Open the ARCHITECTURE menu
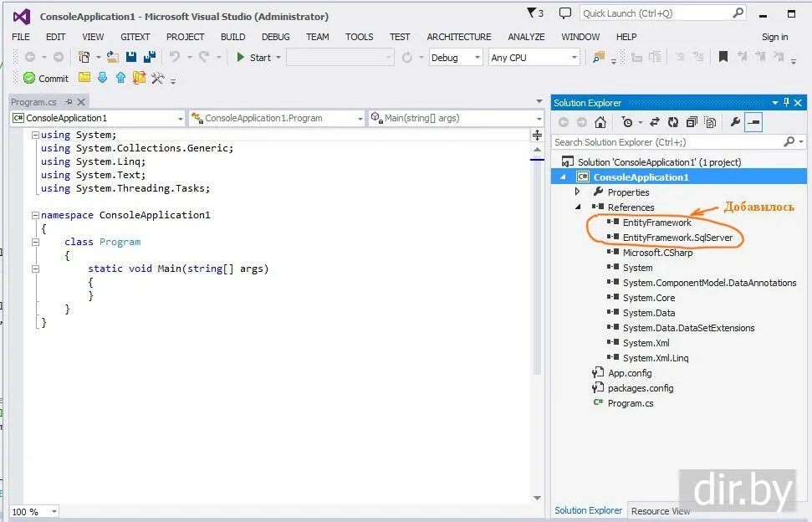Viewport: 812px width, 522px height. (x=459, y=37)
